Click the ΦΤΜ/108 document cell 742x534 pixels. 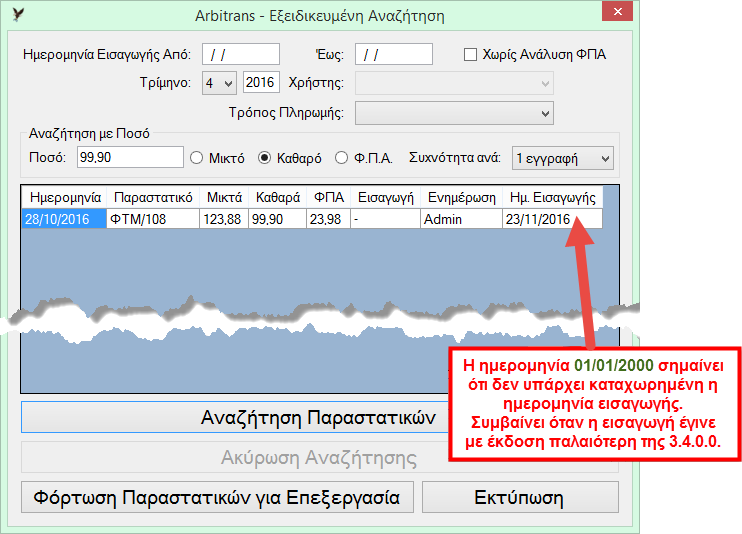(153, 219)
